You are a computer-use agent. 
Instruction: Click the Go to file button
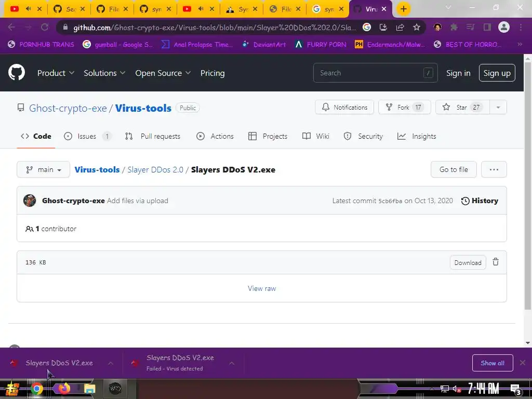point(454,169)
